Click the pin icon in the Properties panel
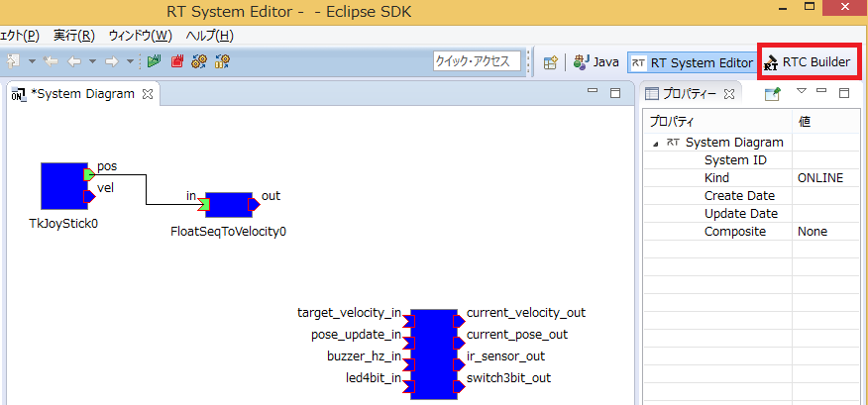This screenshot has width=868, height=405. pos(772,94)
